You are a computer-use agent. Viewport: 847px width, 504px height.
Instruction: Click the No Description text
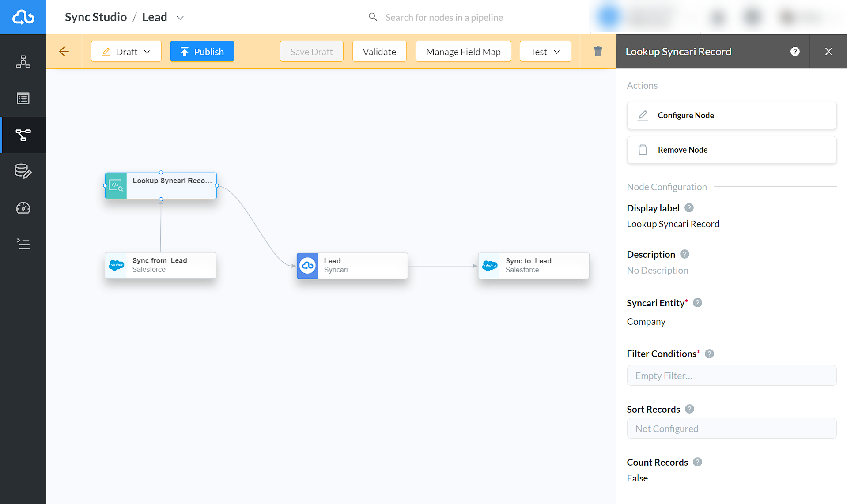[658, 270]
